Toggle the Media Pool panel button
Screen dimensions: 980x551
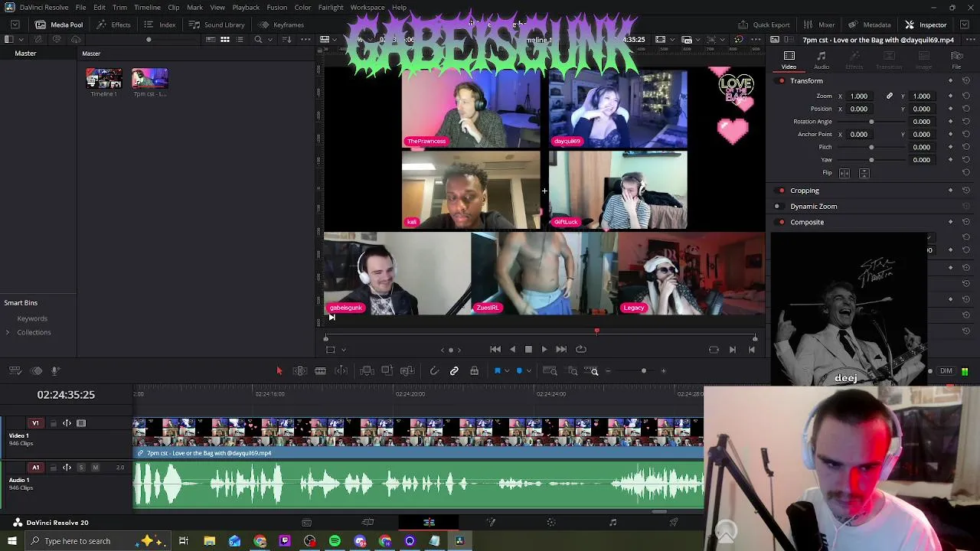[59, 24]
